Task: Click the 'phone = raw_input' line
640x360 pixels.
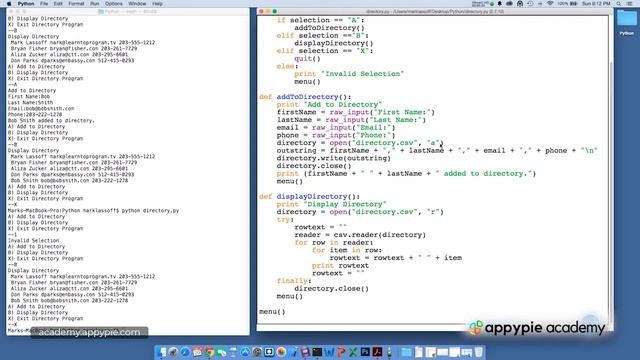Action: pos(336,135)
